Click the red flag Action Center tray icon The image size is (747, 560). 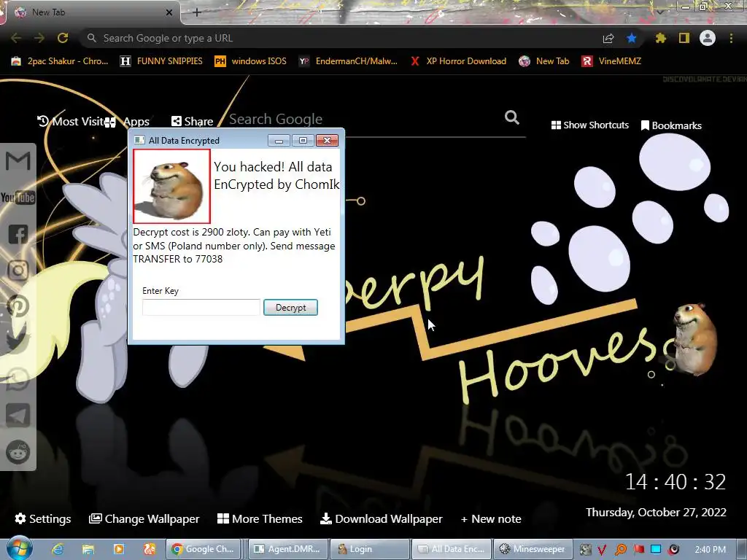[x=638, y=550]
